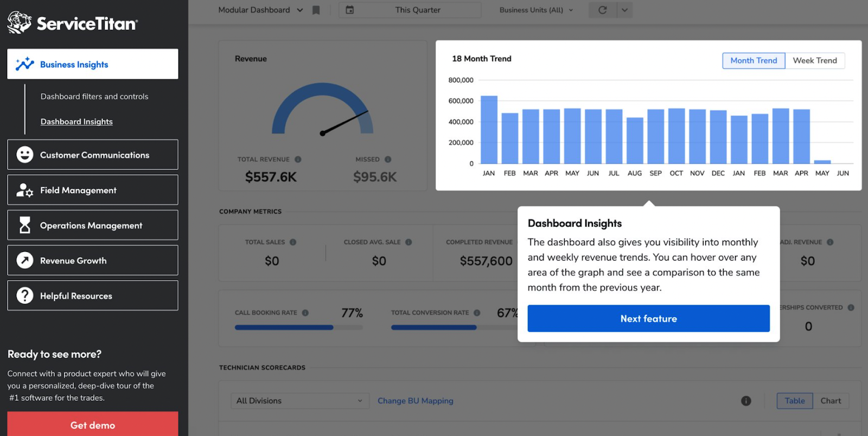This screenshot has height=436, width=868.
Task: Click the bookmark icon beside Modular Dashboard
Action: 316,10
